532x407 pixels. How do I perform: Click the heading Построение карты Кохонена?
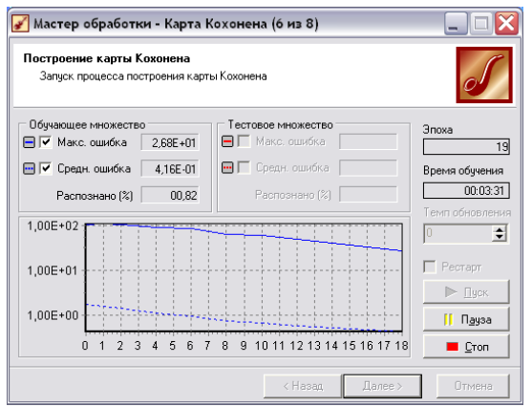[107, 58]
